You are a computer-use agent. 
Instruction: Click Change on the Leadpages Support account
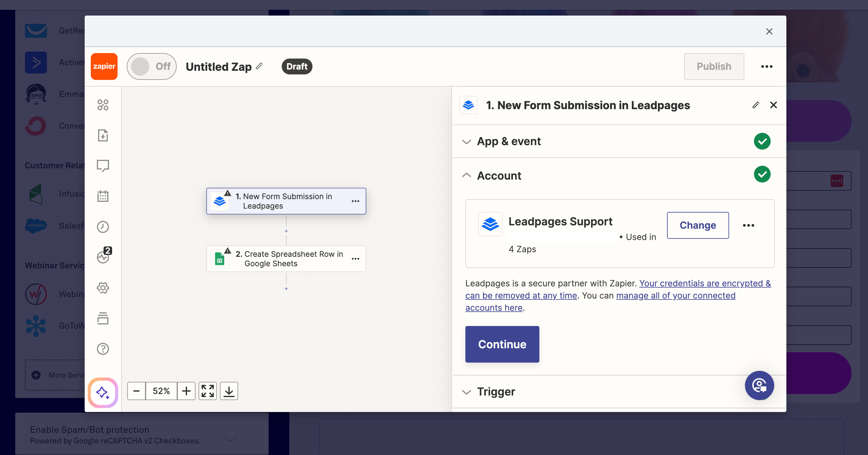(697, 225)
